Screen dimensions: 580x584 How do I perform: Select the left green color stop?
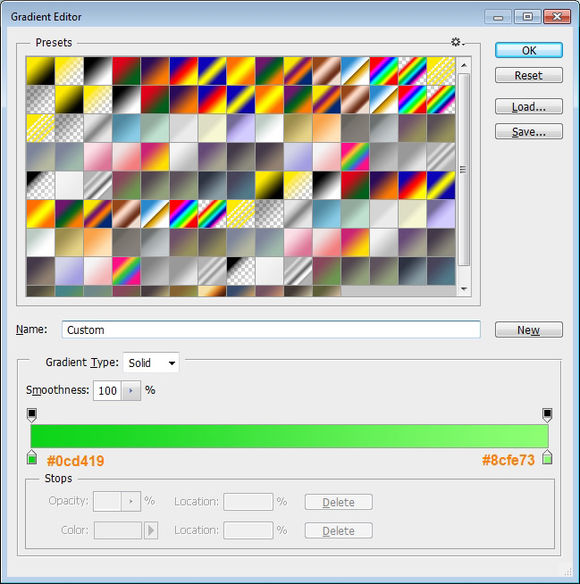(32, 457)
